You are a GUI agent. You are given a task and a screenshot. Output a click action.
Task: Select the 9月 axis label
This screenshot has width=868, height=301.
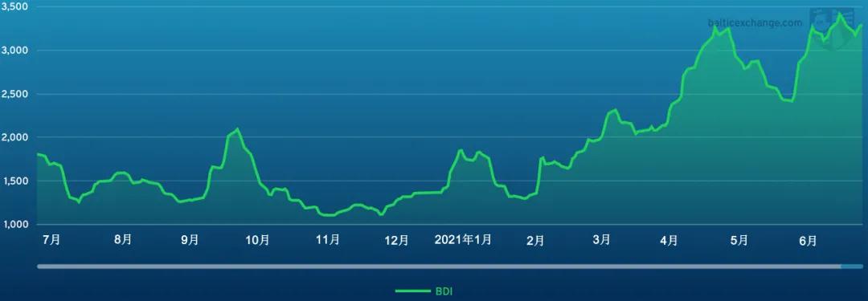(x=190, y=240)
